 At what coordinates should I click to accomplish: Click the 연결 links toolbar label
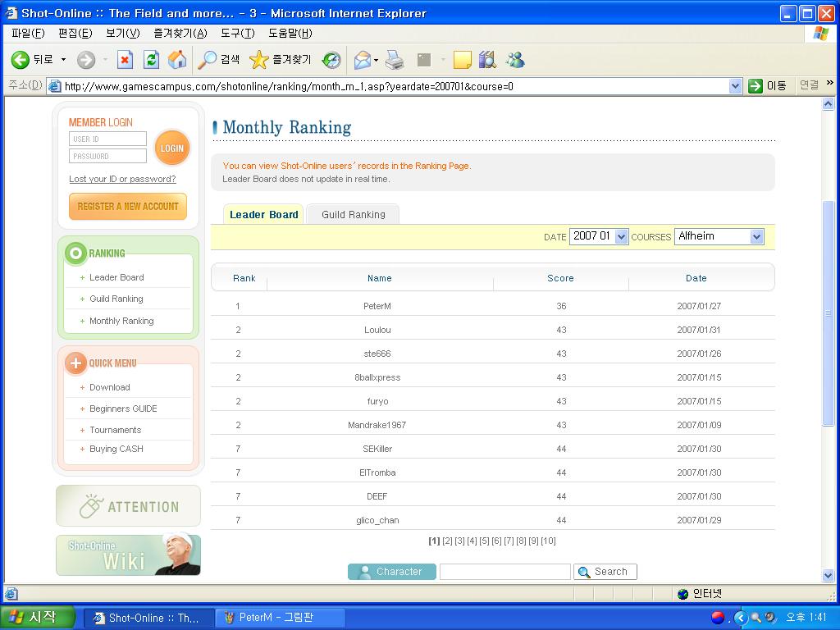tap(809, 85)
